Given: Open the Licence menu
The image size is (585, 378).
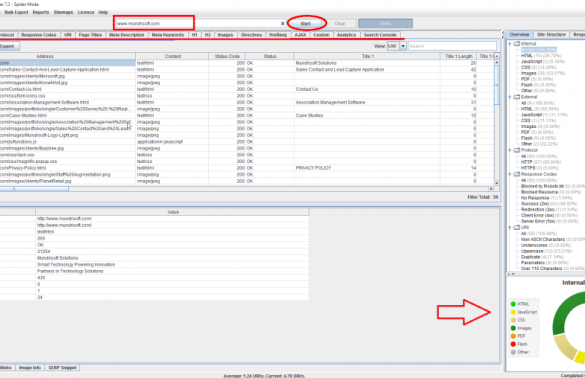Looking at the screenshot, I should click(x=86, y=12).
